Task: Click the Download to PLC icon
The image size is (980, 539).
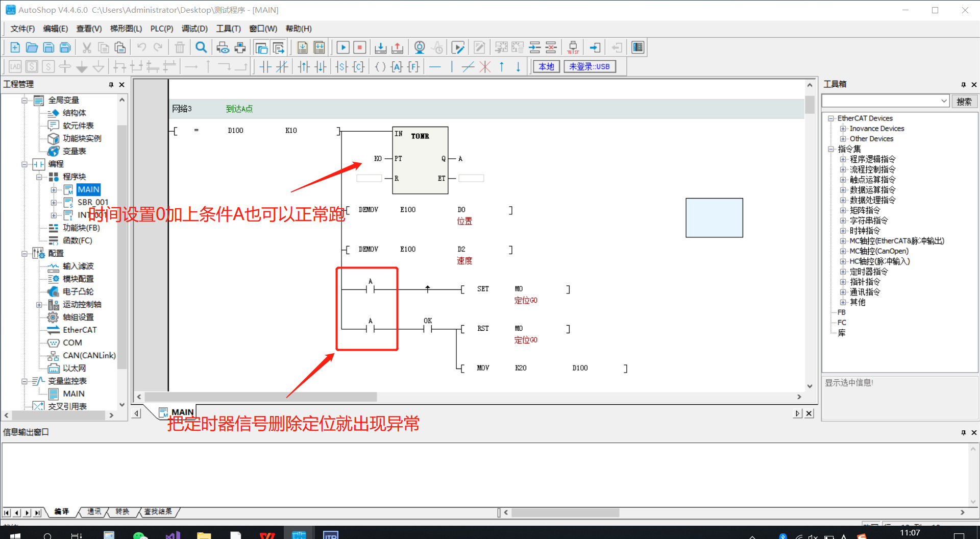Action: pos(380,47)
